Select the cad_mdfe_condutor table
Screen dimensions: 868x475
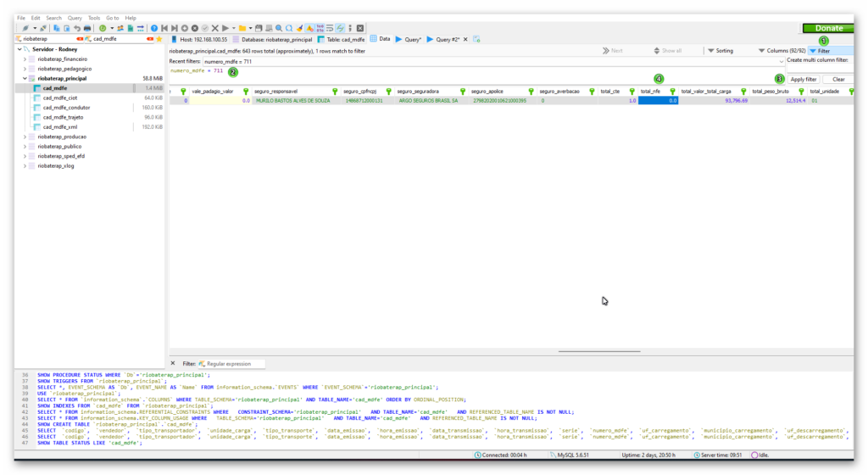tap(66, 108)
